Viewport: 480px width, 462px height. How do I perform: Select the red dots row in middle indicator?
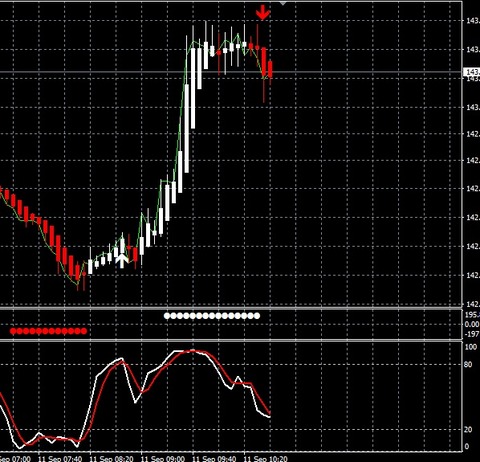point(48,331)
